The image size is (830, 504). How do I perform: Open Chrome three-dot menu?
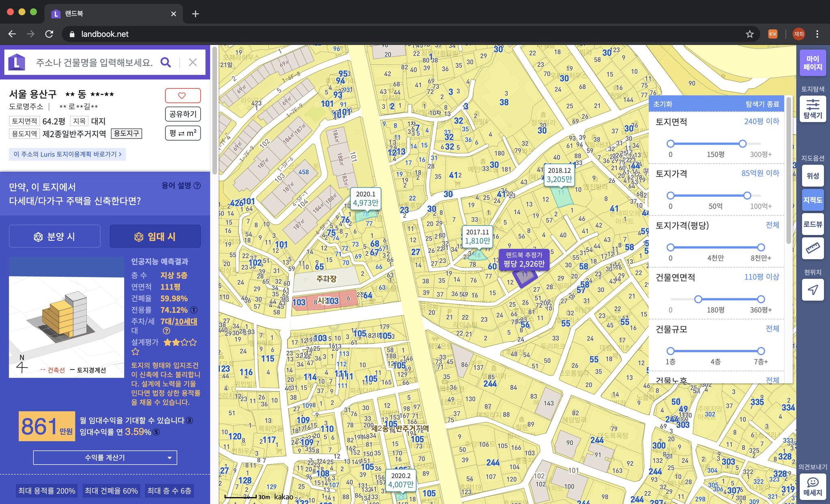pos(817,34)
